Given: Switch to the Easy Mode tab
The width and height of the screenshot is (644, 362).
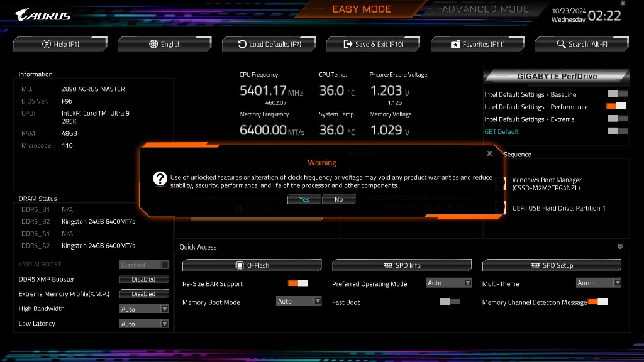Looking at the screenshot, I should pyautogui.click(x=362, y=9).
